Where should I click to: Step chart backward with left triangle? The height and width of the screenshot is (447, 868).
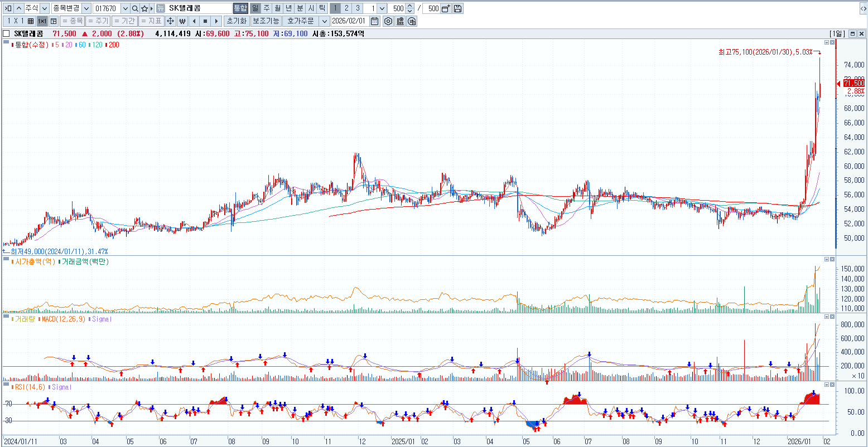(x=194, y=21)
